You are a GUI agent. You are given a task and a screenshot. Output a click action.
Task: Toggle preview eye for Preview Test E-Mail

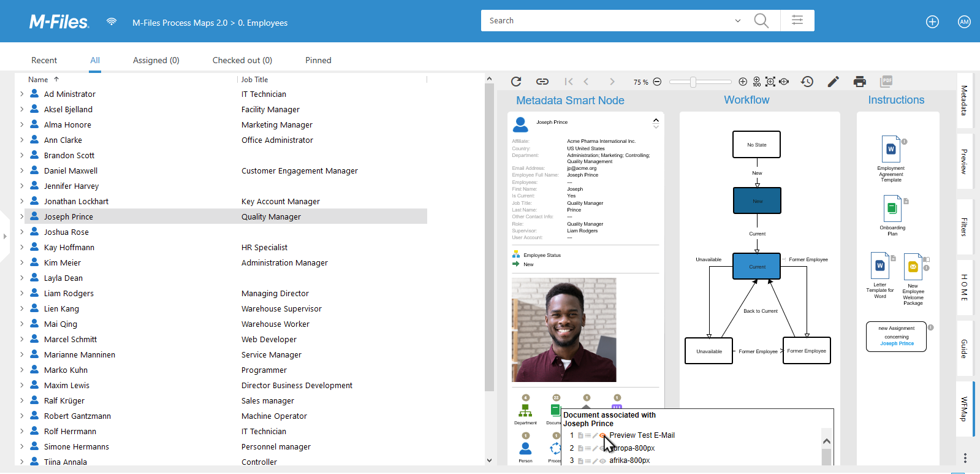(602, 435)
